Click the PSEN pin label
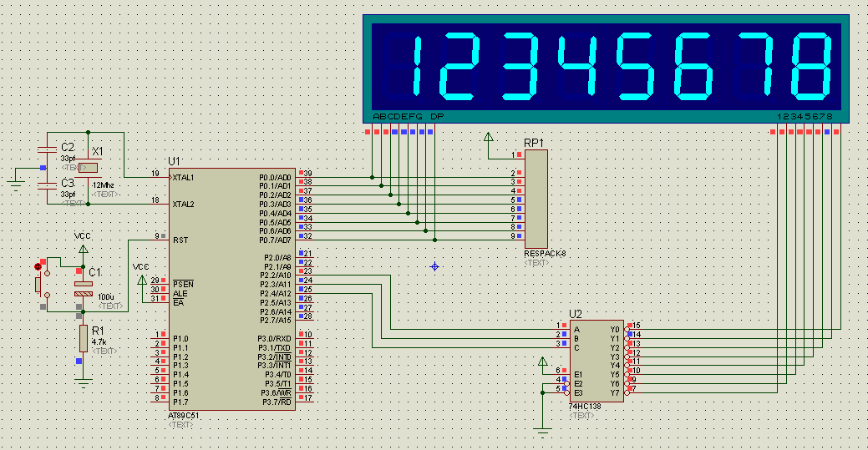Image resolution: width=868 pixels, height=450 pixels. coord(183,285)
